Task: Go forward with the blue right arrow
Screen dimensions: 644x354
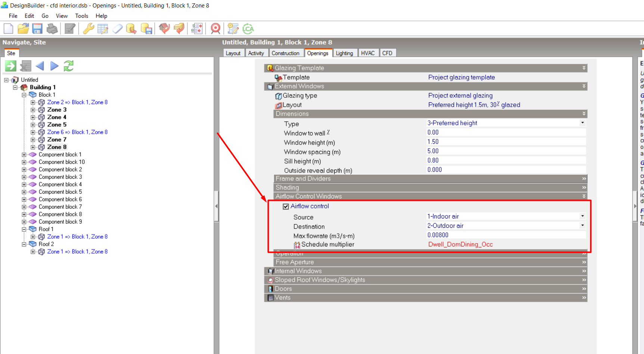Action: (55, 66)
